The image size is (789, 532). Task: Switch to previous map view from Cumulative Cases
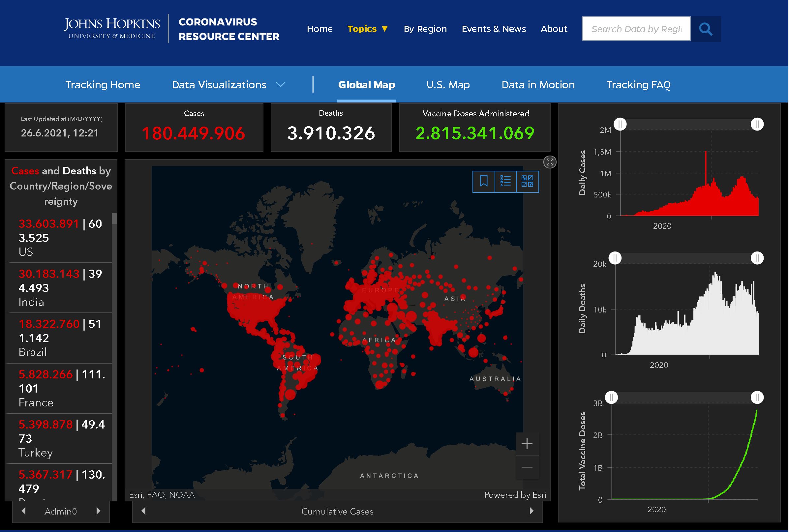tap(143, 511)
